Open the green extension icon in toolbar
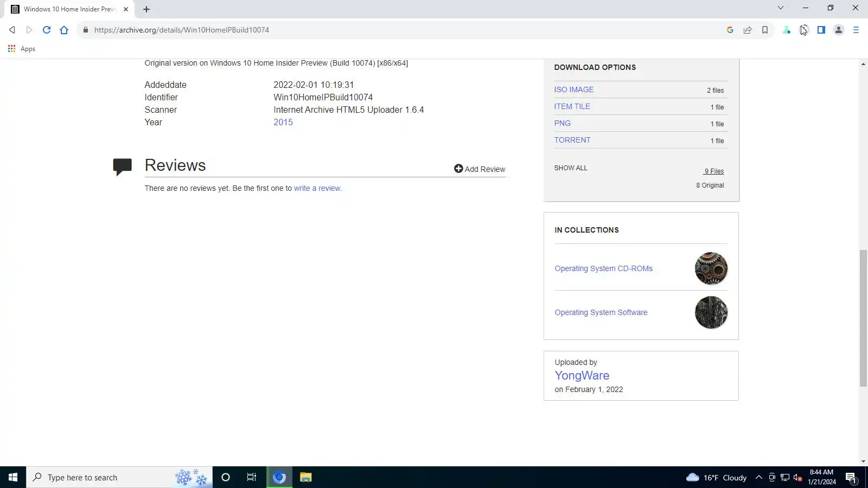Screen dimensions: 868x488 (x=787, y=30)
